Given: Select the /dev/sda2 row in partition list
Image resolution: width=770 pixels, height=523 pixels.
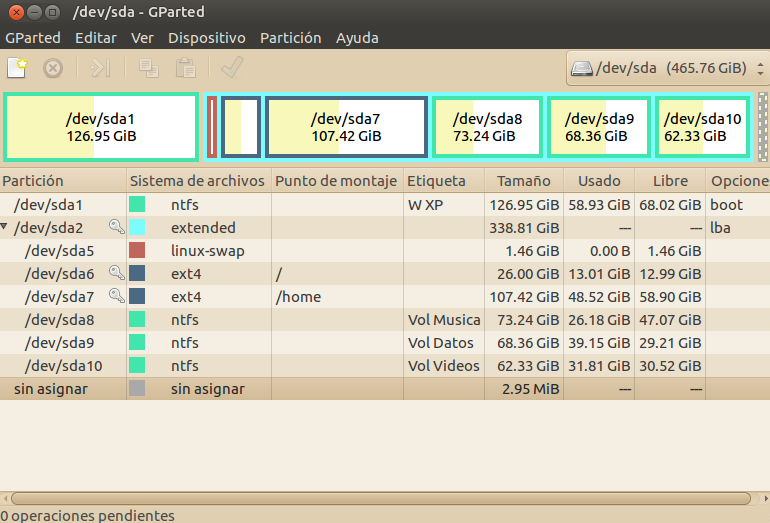Looking at the screenshot, I should pos(385,227).
